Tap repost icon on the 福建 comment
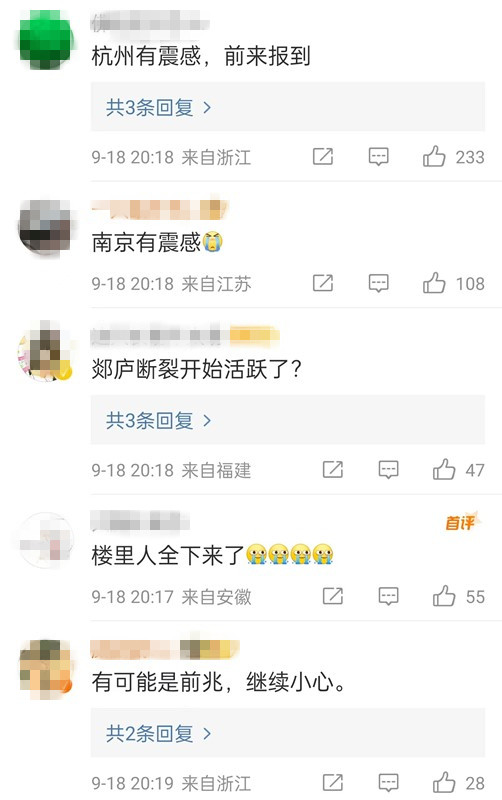This screenshot has height=800, width=502. [x=333, y=469]
